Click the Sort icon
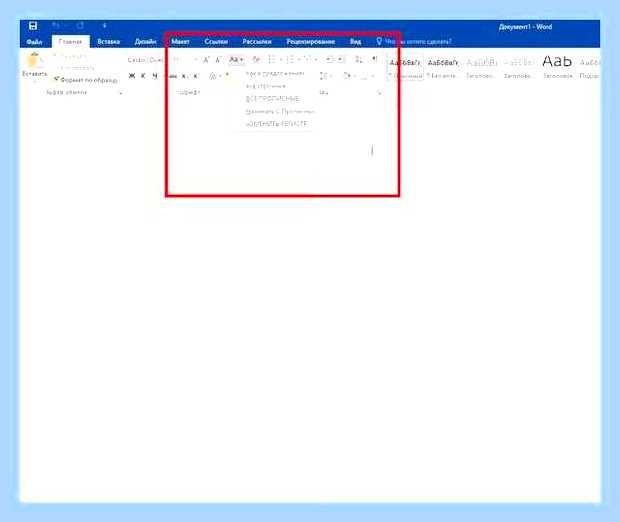Viewport: 620px width, 522px height. [x=358, y=60]
